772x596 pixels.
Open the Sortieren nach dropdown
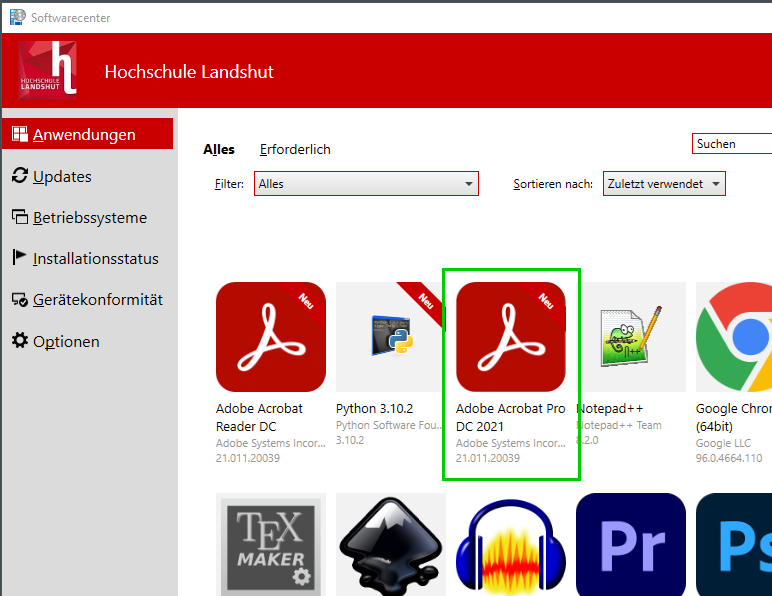click(664, 184)
